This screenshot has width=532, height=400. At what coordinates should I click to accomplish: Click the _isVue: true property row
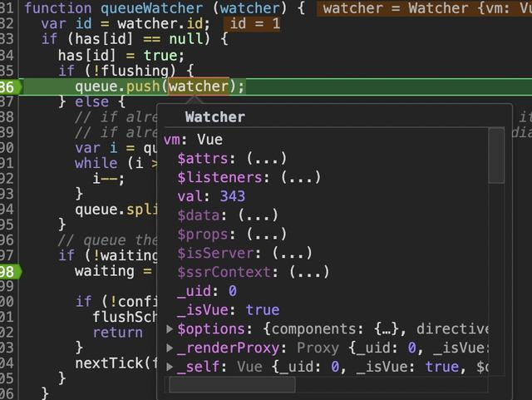[x=228, y=310]
